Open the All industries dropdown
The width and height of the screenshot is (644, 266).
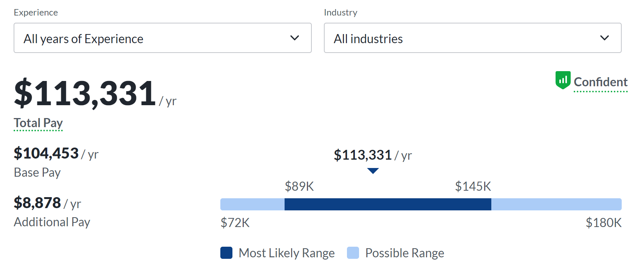pyautogui.click(x=472, y=38)
